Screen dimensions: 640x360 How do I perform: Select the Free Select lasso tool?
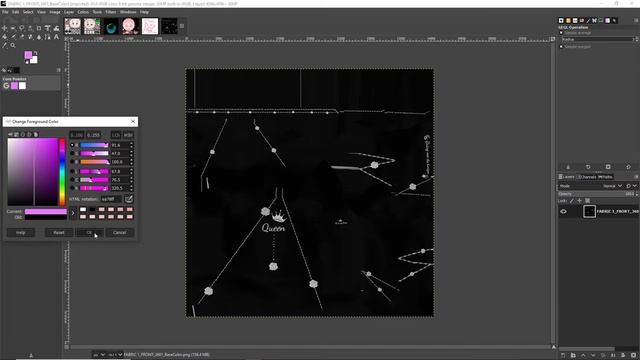22,28
